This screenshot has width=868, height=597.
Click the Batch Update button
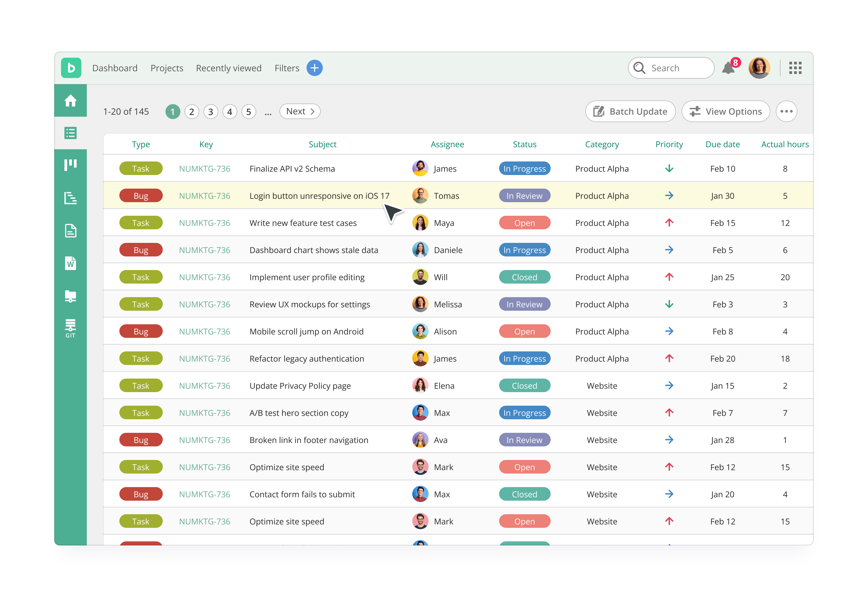tap(630, 111)
